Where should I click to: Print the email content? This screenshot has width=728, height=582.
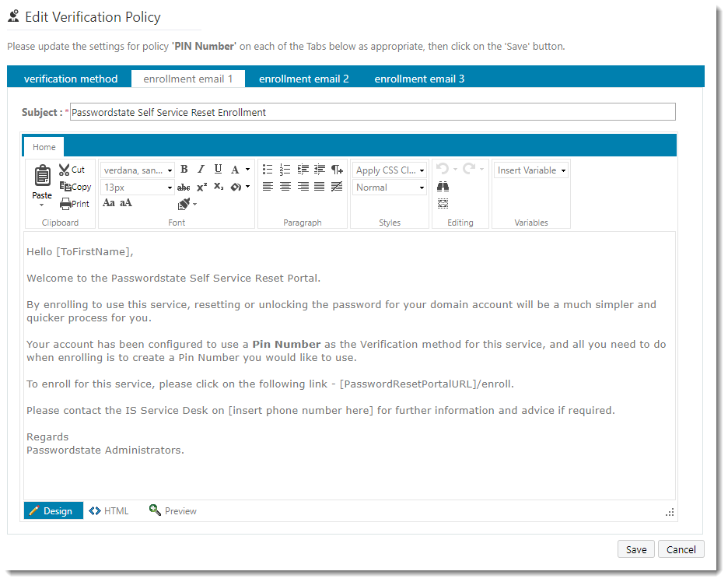(x=75, y=204)
